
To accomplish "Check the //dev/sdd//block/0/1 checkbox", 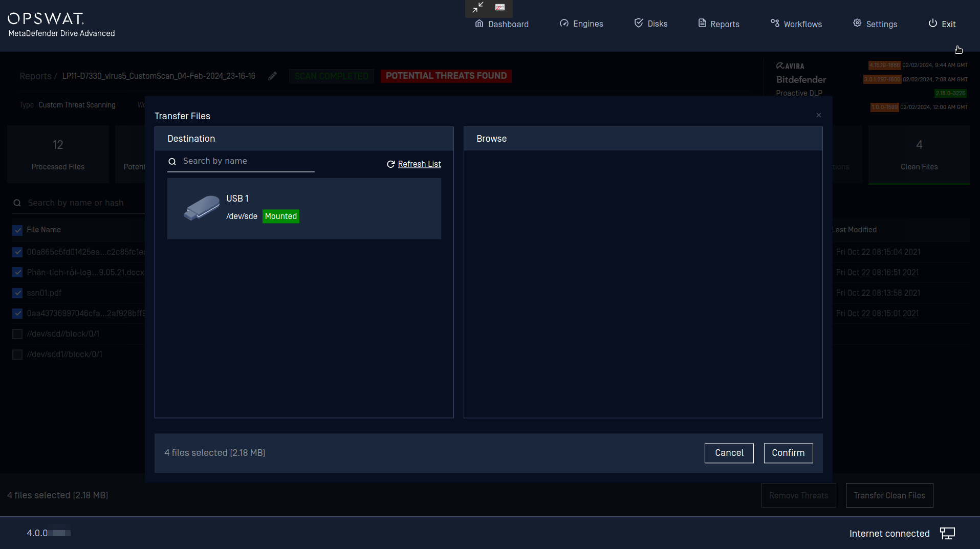I will [x=18, y=334].
